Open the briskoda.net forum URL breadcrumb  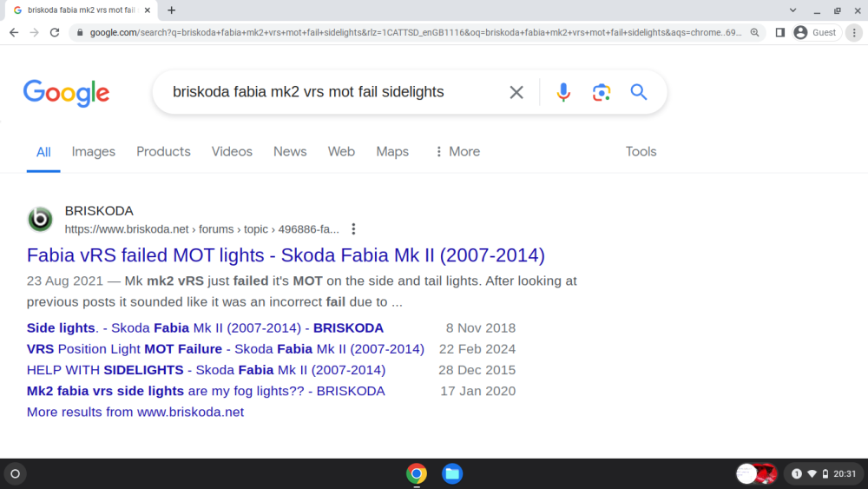pyautogui.click(x=202, y=229)
